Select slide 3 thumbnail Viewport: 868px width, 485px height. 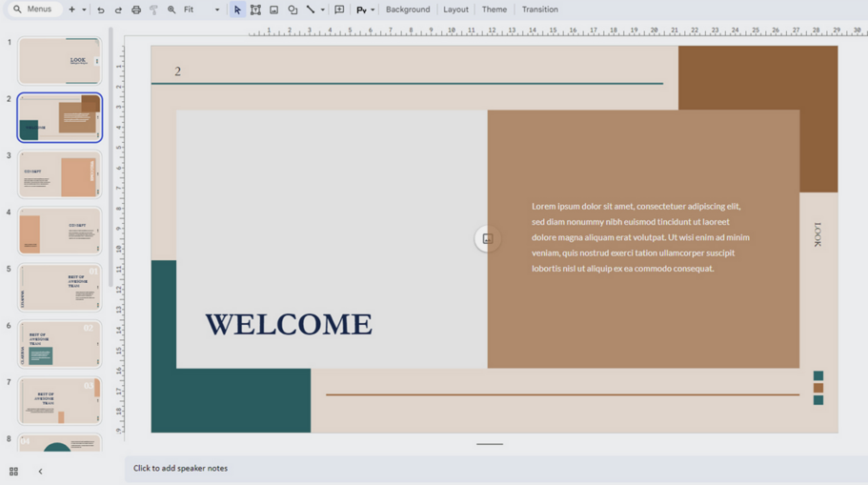point(60,174)
